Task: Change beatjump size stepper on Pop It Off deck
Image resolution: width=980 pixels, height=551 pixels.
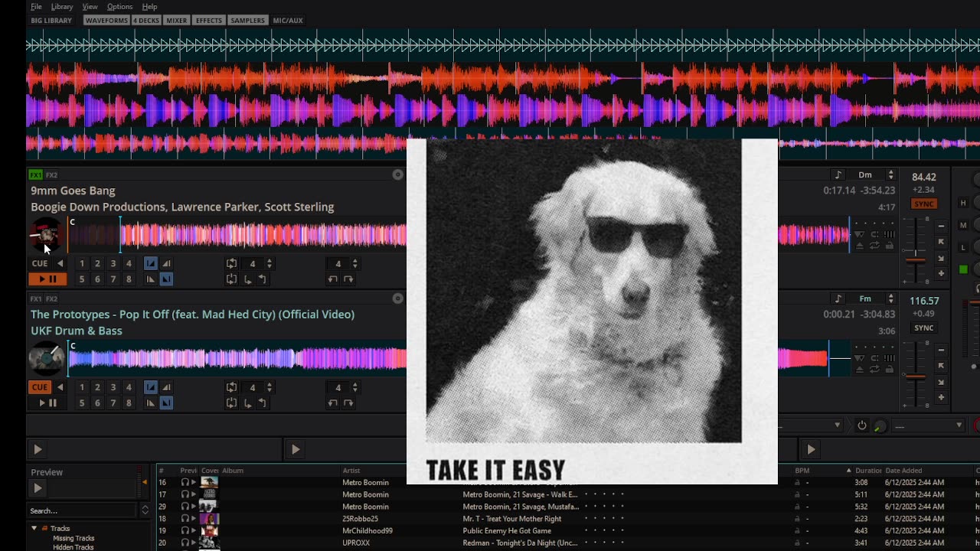Action: (354, 387)
